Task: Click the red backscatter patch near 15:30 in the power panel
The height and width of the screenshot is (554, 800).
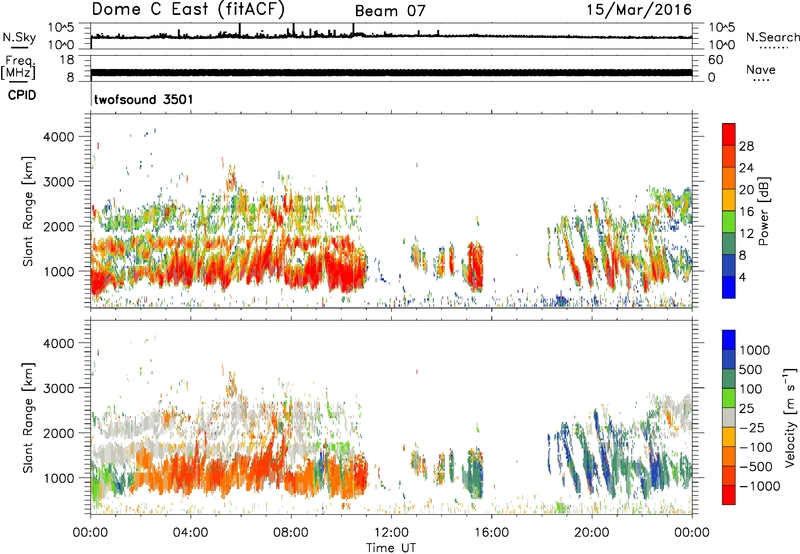Action: pos(476,266)
